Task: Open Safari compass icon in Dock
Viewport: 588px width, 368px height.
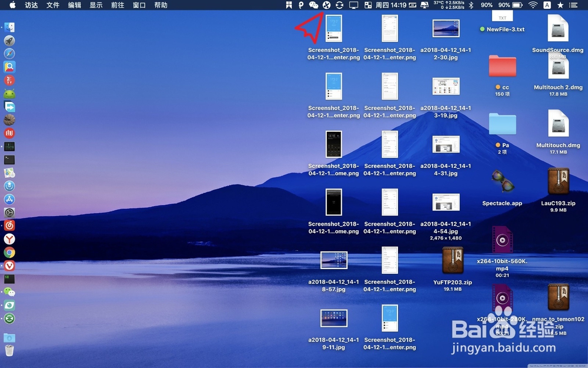Action: 9,54
